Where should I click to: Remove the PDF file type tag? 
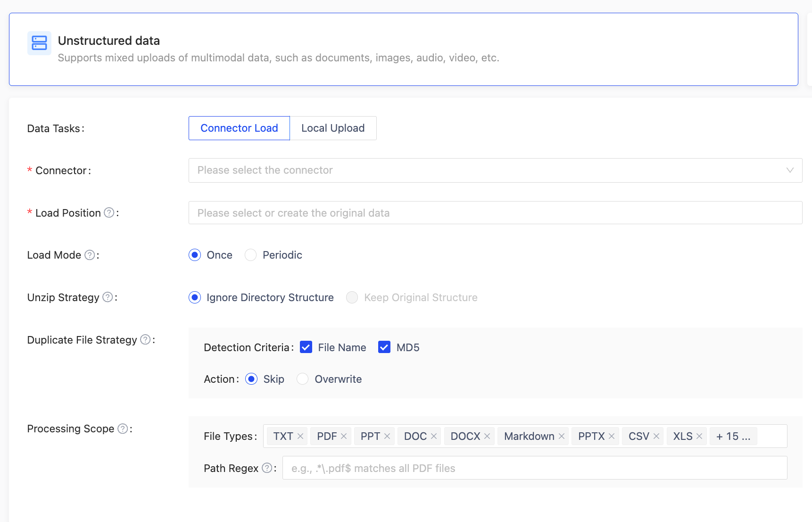click(x=344, y=437)
